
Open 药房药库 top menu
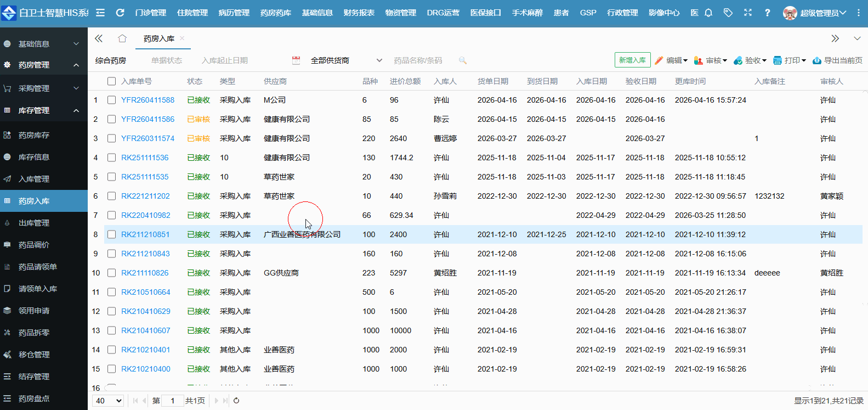pyautogui.click(x=276, y=13)
